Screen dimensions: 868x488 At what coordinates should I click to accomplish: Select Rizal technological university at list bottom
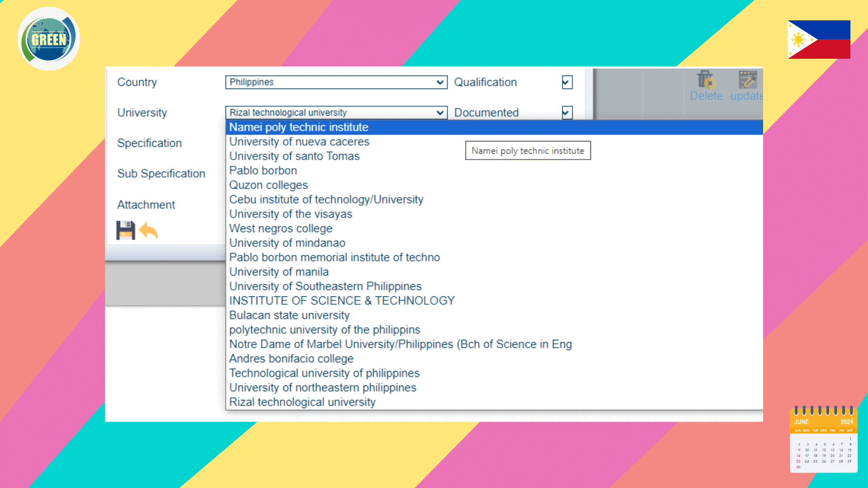point(302,402)
